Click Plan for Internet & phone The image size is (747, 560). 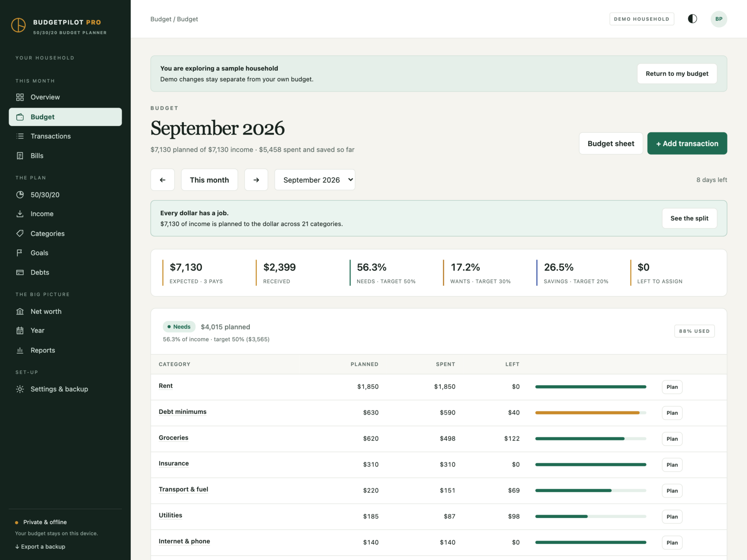(x=672, y=542)
